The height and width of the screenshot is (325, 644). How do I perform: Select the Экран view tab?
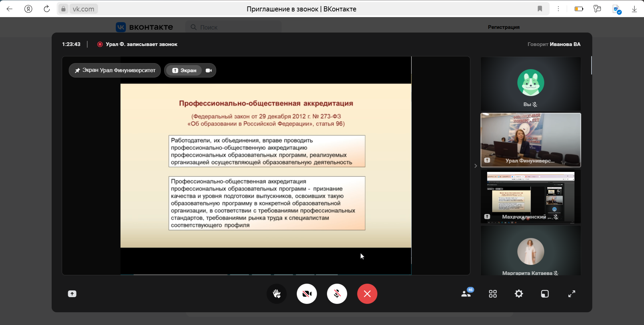click(184, 71)
